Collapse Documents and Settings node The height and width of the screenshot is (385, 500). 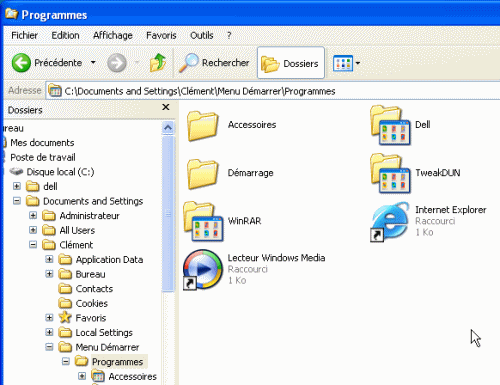click(17, 201)
